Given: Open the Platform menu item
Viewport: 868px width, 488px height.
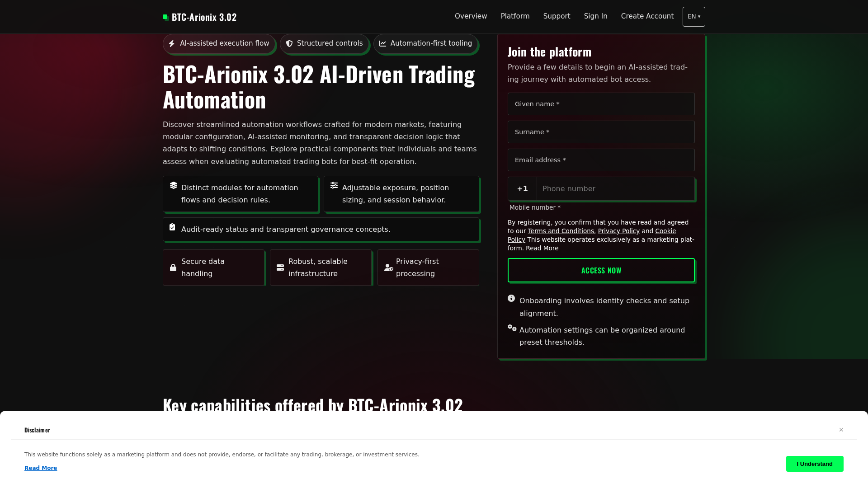Looking at the screenshot, I should point(515,16).
